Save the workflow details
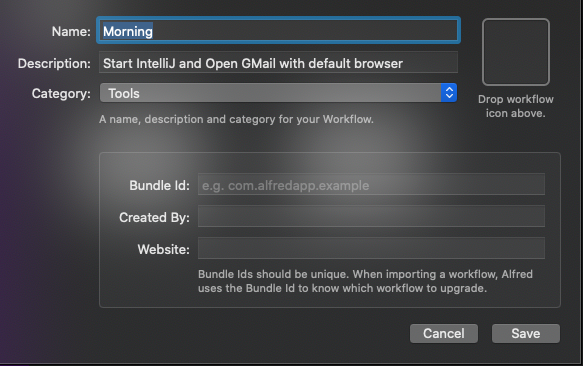583x366 pixels. pyautogui.click(x=526, y=333)
